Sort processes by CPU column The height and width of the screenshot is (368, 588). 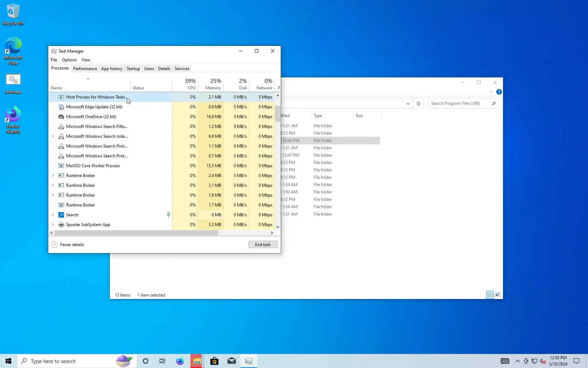point(185,84)
